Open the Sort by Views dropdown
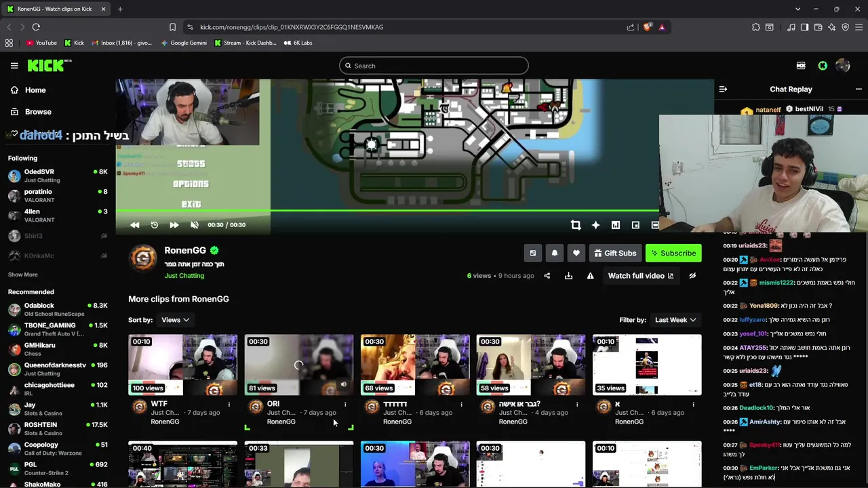868x488 pixels. 175,320
